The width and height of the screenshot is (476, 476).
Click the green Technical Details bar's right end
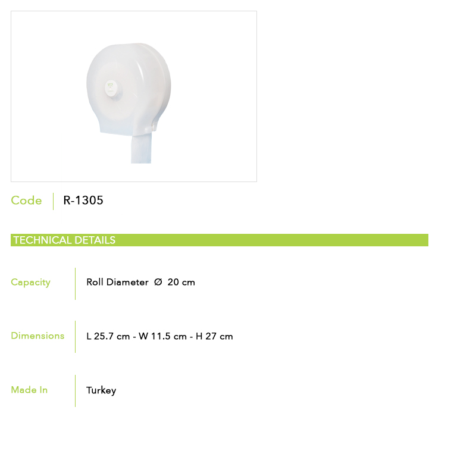click(421, 240)
